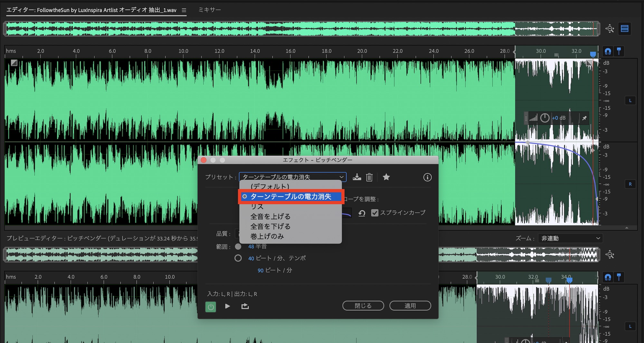Image resolution: width=644 pixels, height=343 pixels.
Task: Click the 閉じる button
Action: coord(363,306)
